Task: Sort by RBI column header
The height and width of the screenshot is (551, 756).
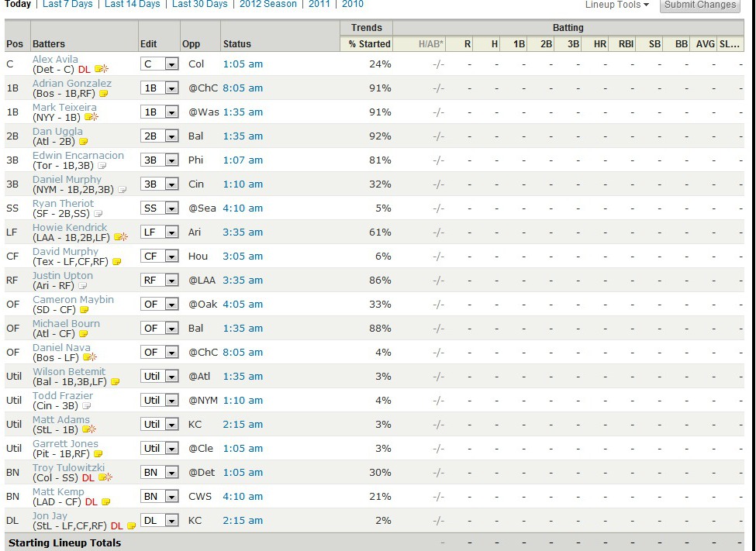Action: [626, 44]
